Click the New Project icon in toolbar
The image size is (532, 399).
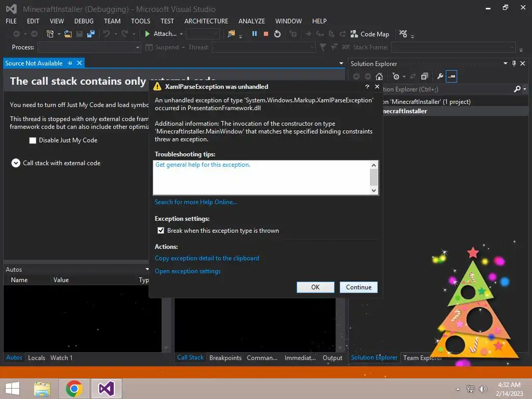[x=50, y=34]
